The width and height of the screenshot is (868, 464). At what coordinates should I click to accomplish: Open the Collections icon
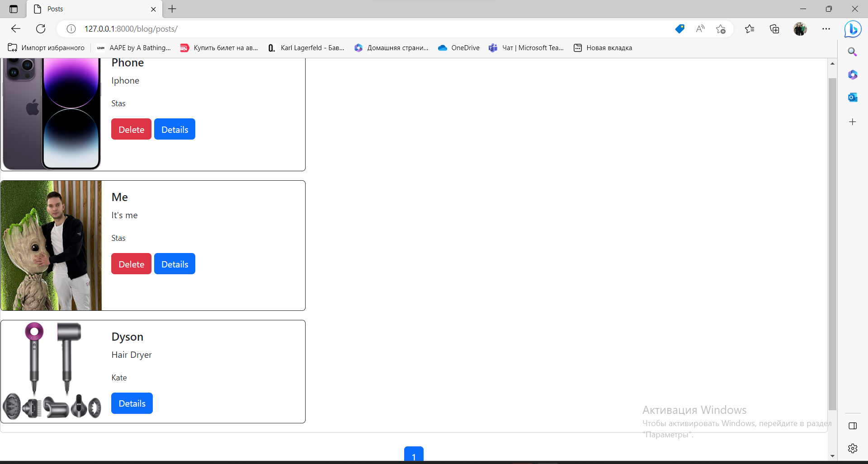coord(774,29)
